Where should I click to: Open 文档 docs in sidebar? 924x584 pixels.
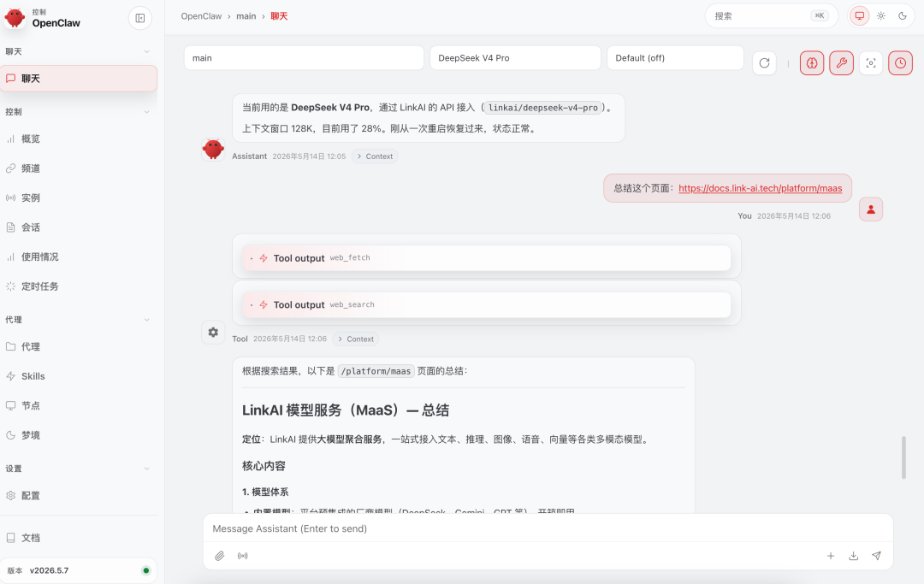(x=79, y=538)
